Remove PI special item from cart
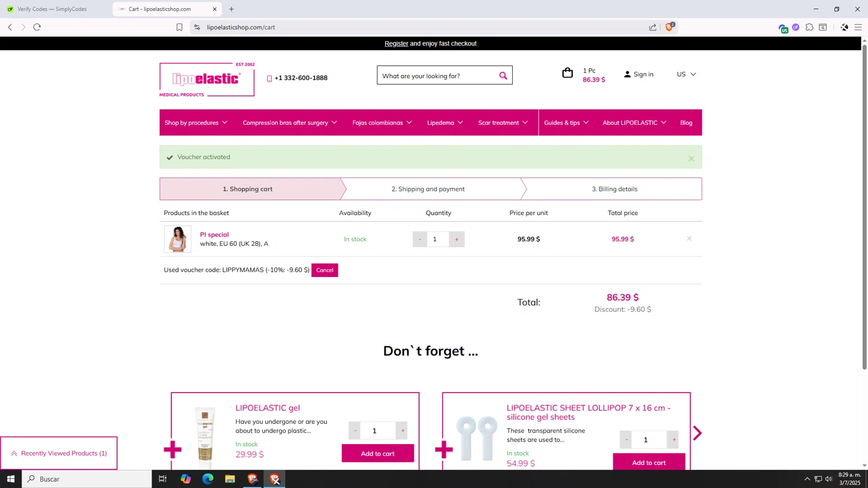 tap(689, 238)
